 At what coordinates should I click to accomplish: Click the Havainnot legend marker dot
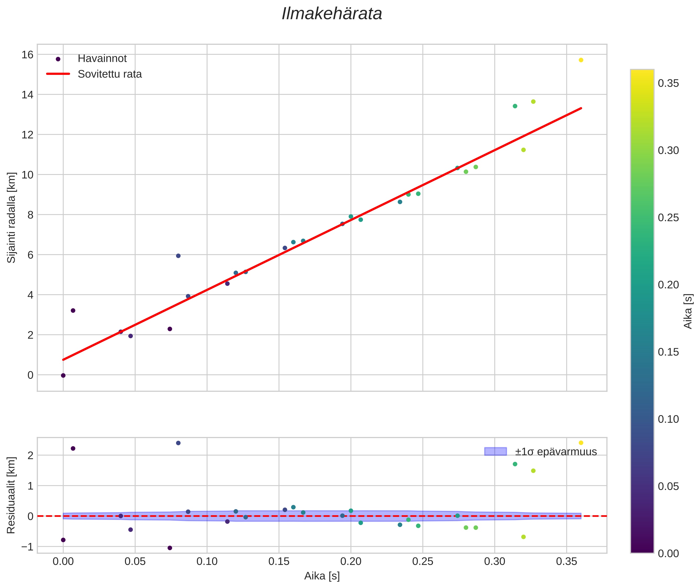[x=58, y=59]
